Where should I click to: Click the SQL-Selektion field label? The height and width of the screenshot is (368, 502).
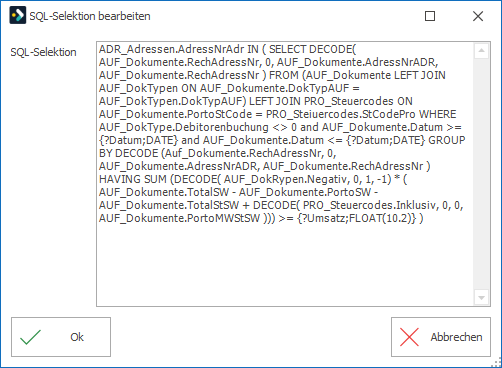click(43, 52)
